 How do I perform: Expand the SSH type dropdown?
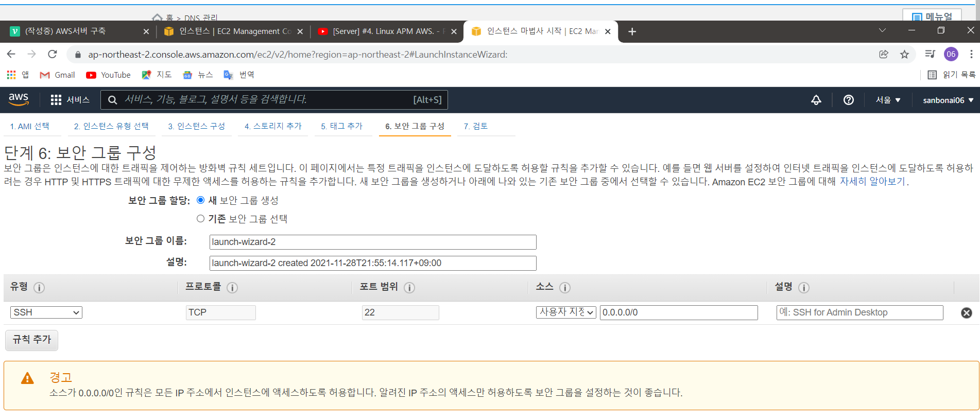[x=46, y=312]
